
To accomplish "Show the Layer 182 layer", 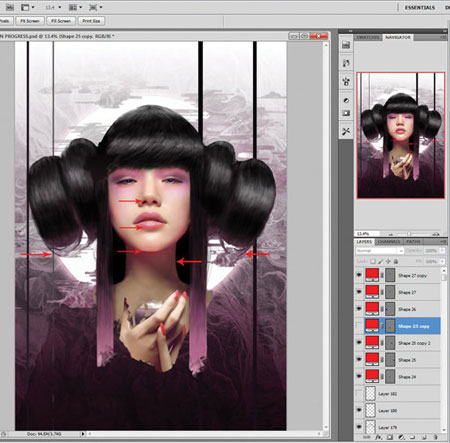I will [359, 393].
